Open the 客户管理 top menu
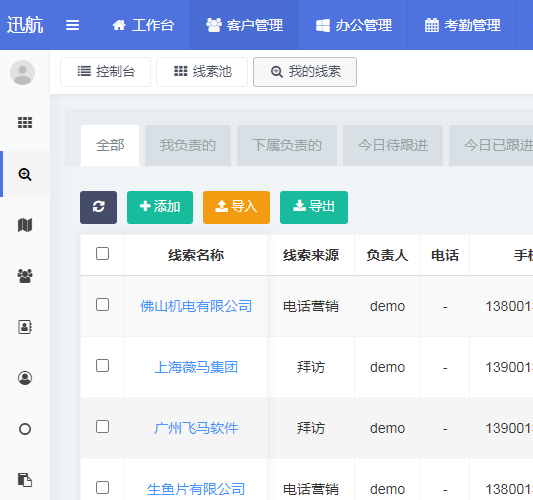The height and width of the screenshot is (500, 533). tap(244, 25)
